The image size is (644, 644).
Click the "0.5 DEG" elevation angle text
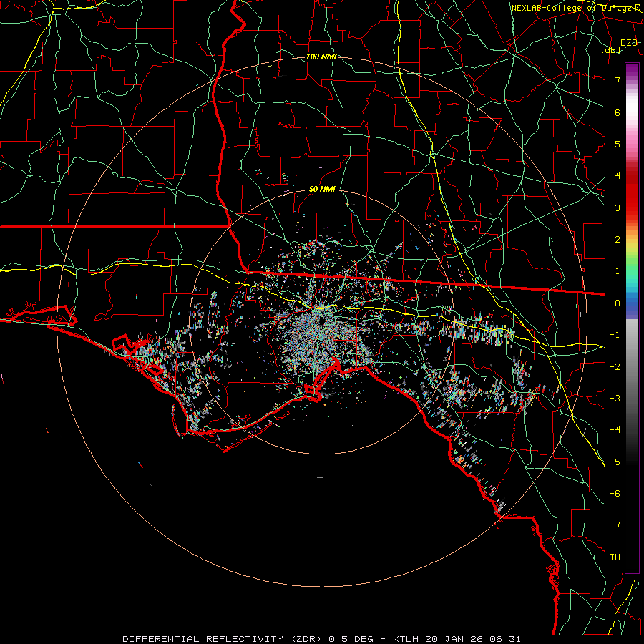coord(351,639)
